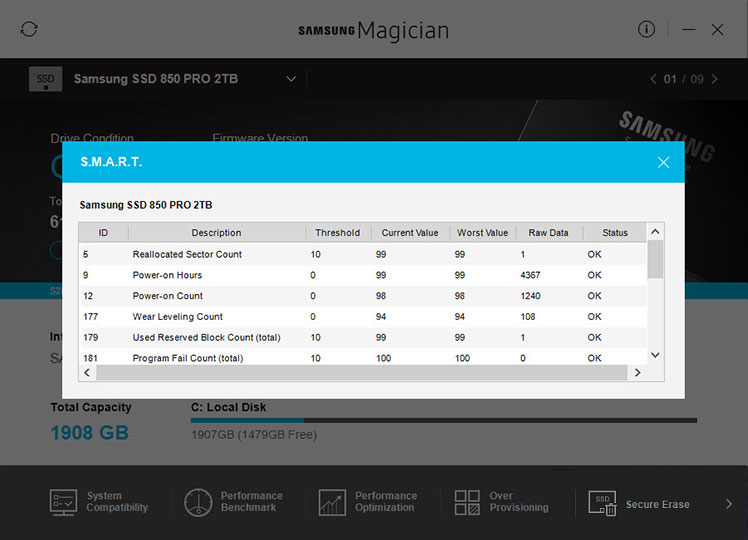Open the Over Provisioning grid icon

pyautogui.click(x=467, y=502)
